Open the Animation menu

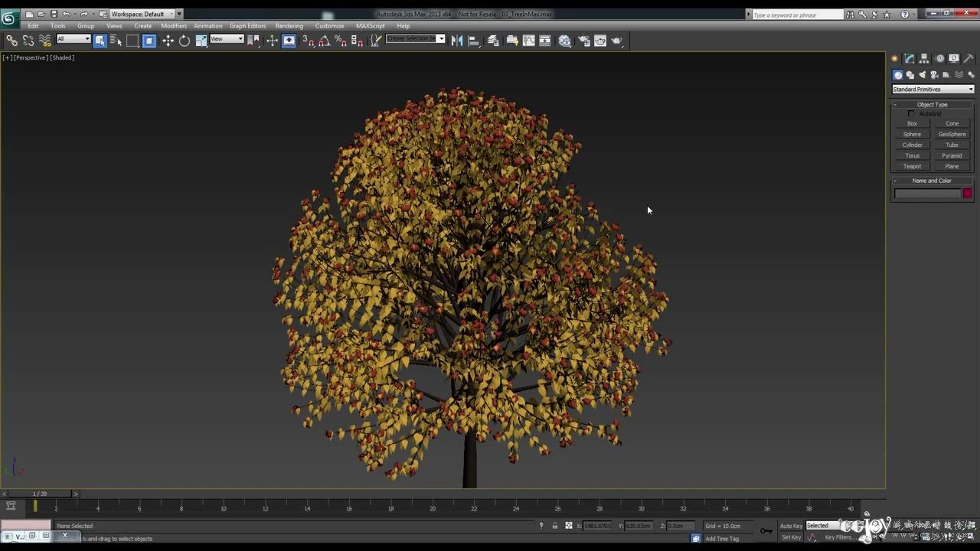click(207, 26)
